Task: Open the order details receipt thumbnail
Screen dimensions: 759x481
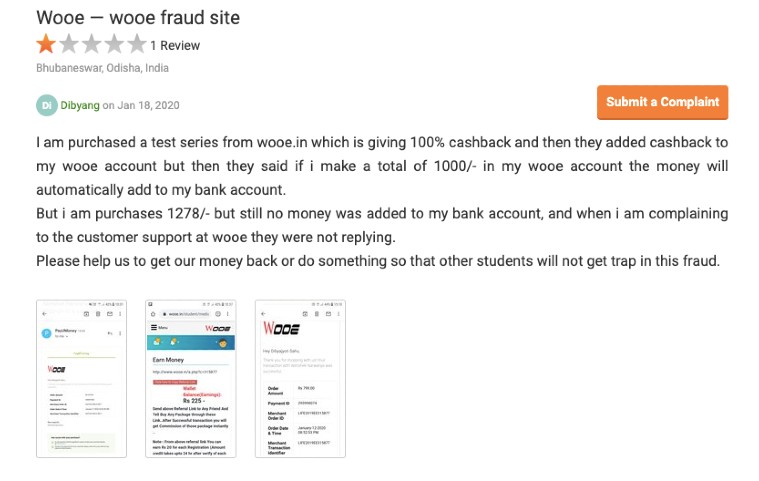Action: [300, 378]
